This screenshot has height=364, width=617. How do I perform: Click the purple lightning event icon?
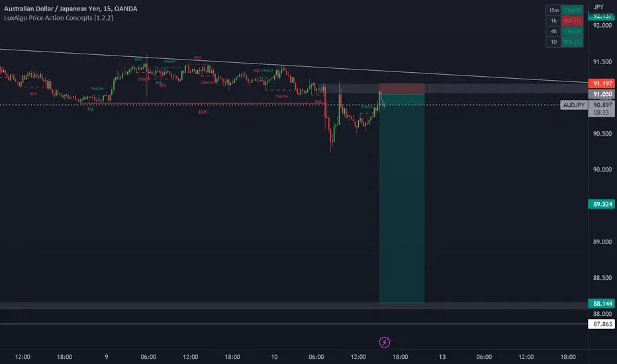385,342
